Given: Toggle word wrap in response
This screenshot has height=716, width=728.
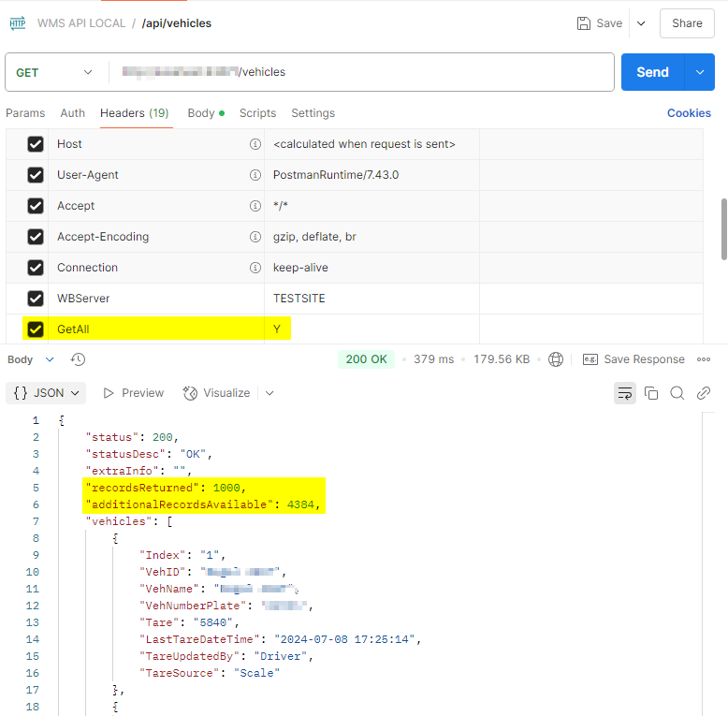Looking at the screenshot, I should 625,393.
